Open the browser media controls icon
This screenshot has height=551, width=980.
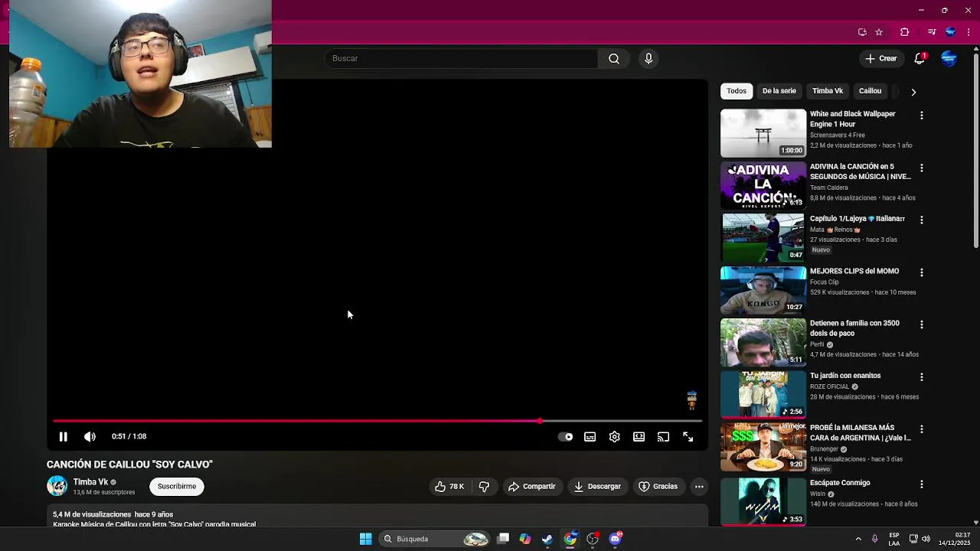[932, 32]
